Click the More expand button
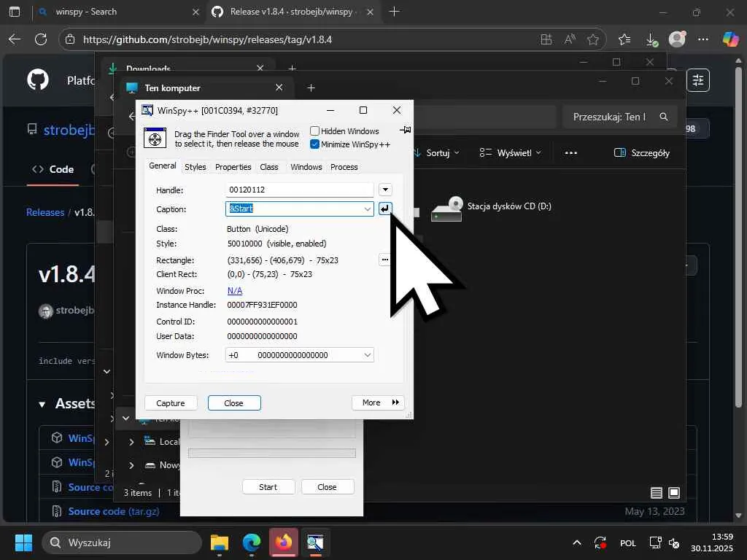Image resolution: width=747 pixels, height=560 pixels. tap(379, 402)
